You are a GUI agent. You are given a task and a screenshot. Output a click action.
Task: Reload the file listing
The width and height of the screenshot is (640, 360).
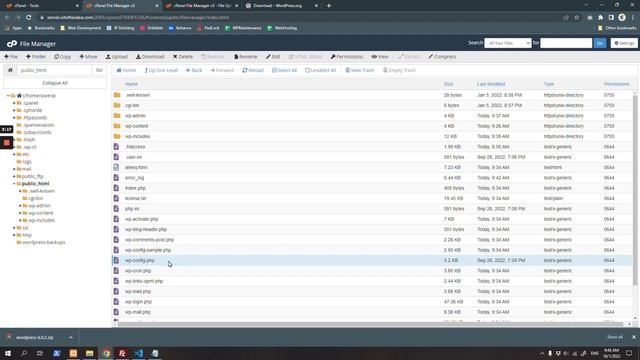(x=253, y=70)
